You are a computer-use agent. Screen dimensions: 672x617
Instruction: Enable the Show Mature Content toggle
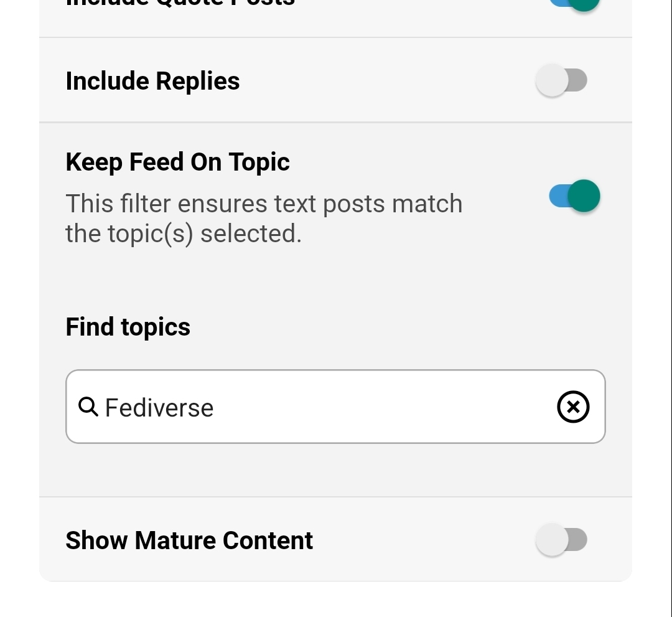pos(561,540)
